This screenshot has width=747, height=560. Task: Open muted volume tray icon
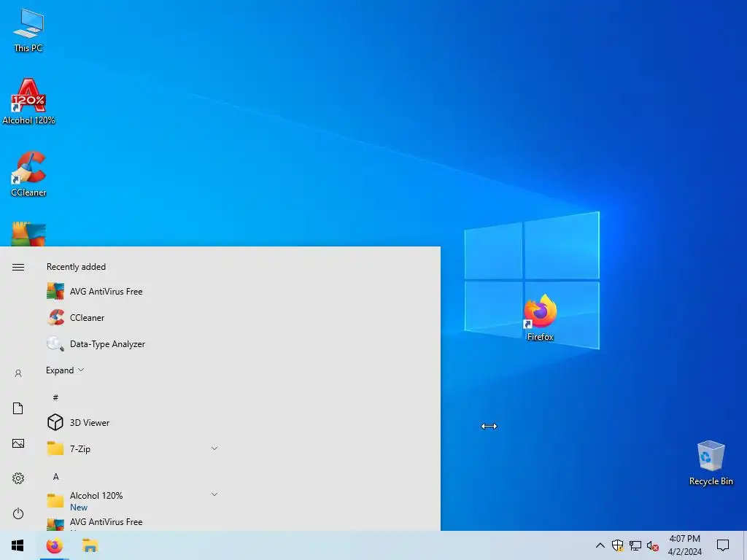pos(653,545)
